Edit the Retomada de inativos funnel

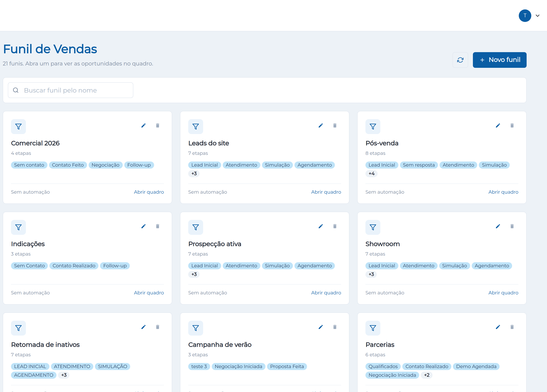[x=144, y=327]
